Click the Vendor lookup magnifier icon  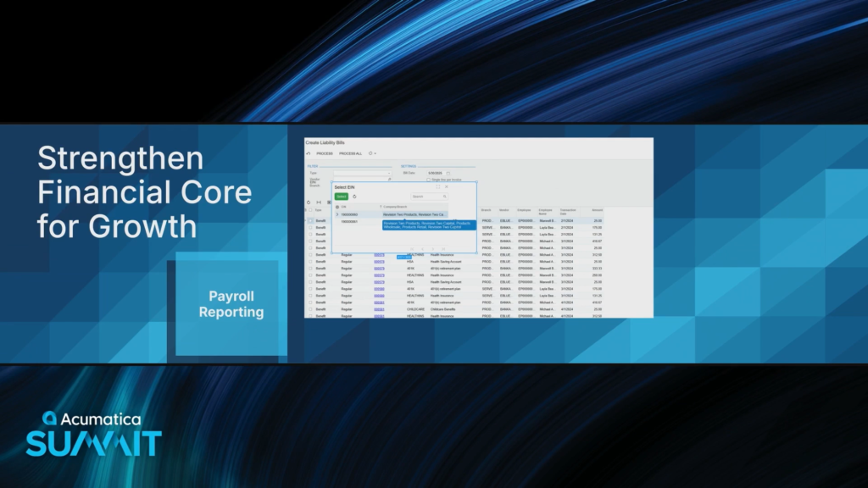tap(389, 180)
